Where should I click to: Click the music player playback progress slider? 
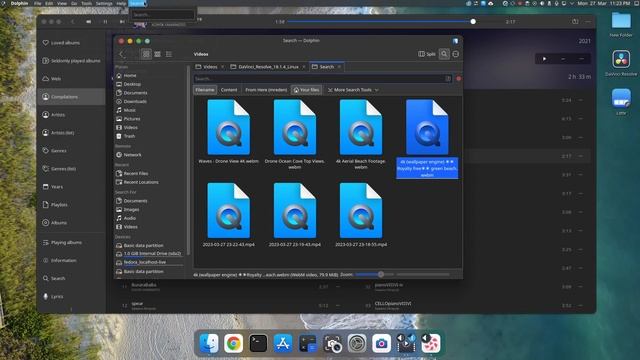[x=380, y=21]
